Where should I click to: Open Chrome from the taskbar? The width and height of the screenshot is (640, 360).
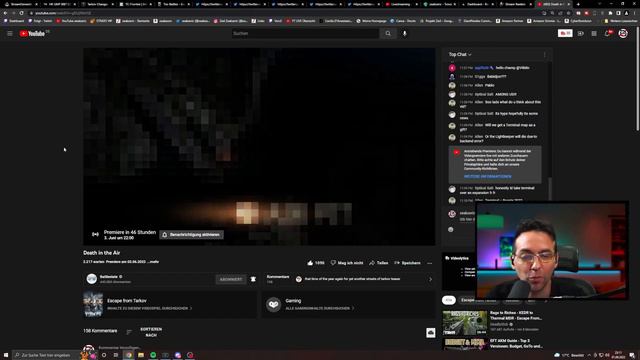tap(129, 355)
